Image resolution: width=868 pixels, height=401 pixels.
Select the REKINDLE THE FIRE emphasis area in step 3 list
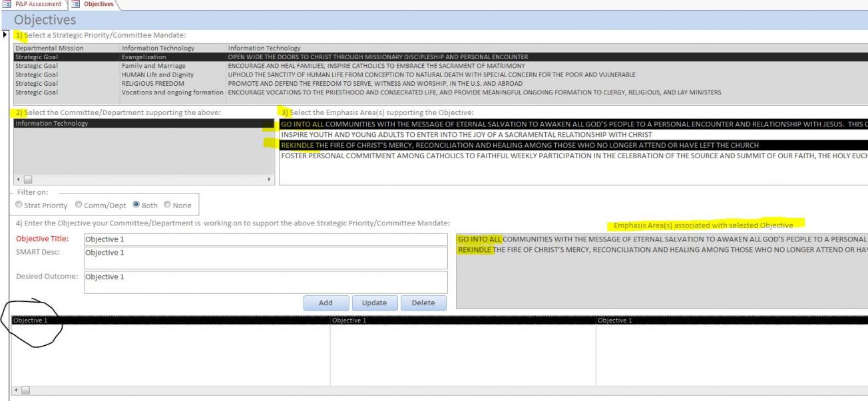(574, 145)
